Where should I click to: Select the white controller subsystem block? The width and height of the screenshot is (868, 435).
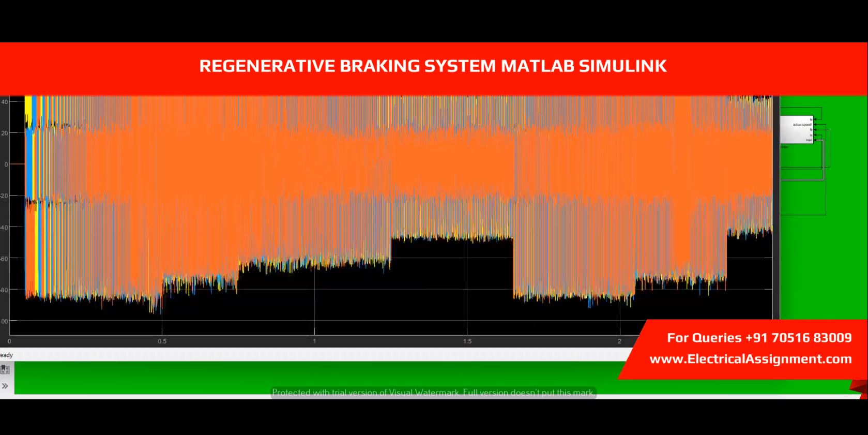coord(797,130)
